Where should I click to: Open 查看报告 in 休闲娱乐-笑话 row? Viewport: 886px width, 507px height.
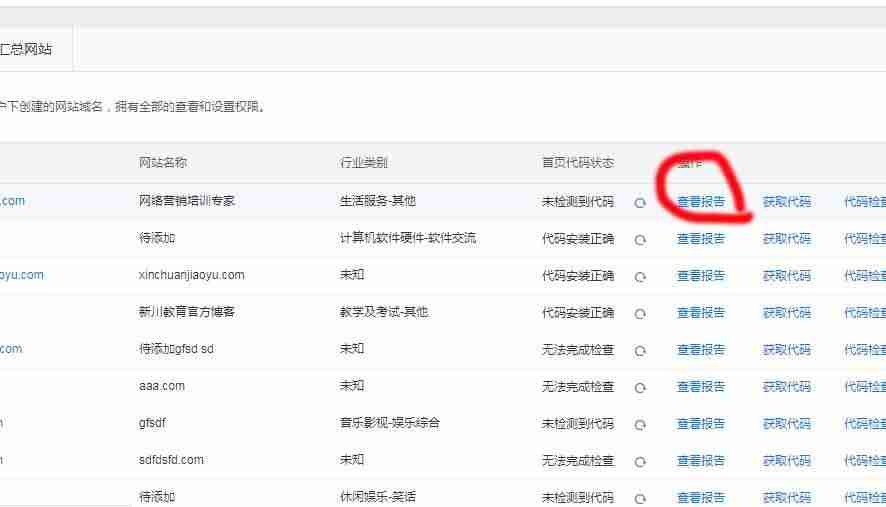pos(701,497)
